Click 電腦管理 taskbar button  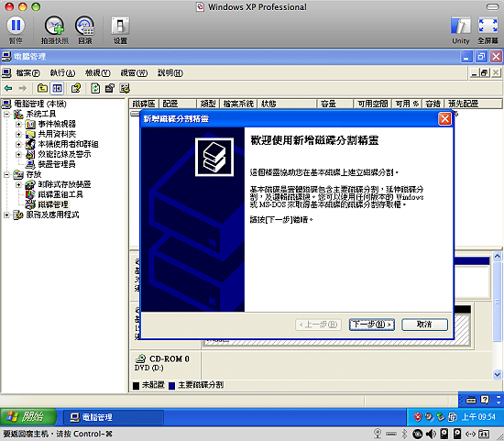[x=113, y=417]
